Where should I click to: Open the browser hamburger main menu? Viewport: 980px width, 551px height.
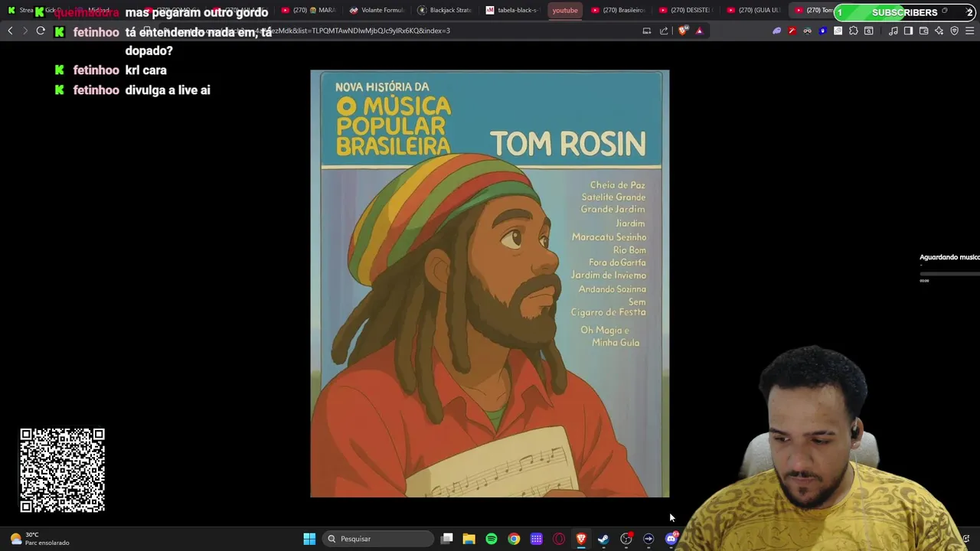point(970,31)
